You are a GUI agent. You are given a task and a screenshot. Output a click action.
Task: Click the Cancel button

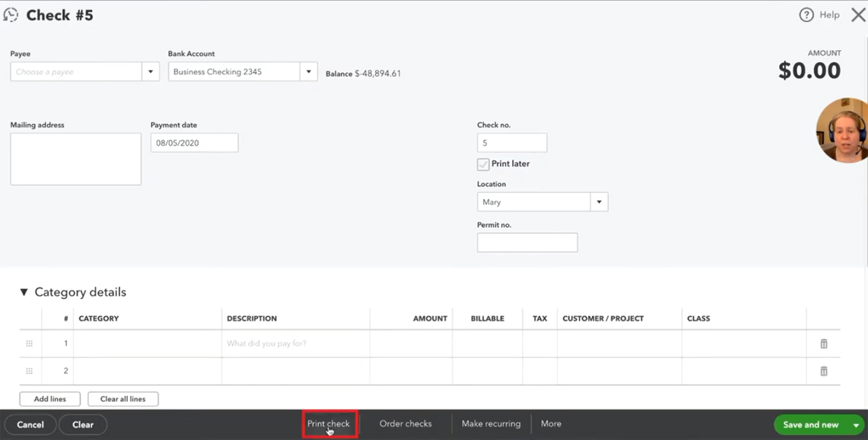tap(30, 425)
